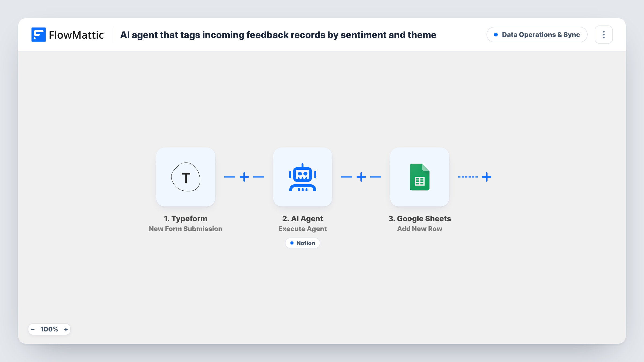Click the FlowMattic logo icon
Screen dimensions: 644x362
[x=38, y=35]
